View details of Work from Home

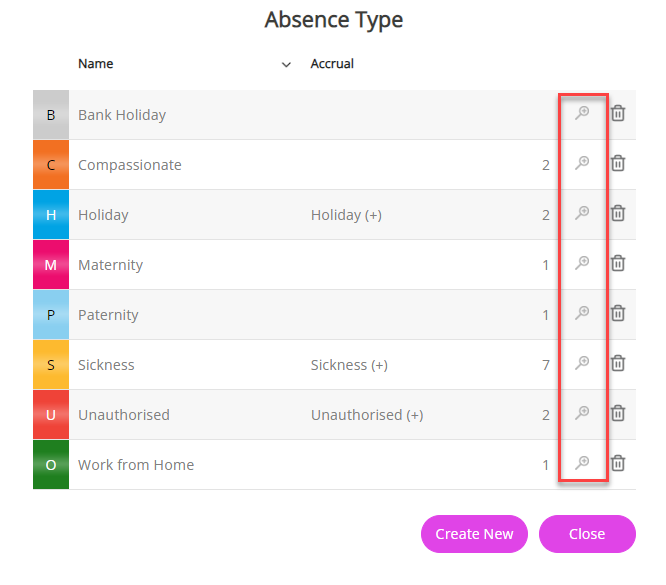click(582, 464)
